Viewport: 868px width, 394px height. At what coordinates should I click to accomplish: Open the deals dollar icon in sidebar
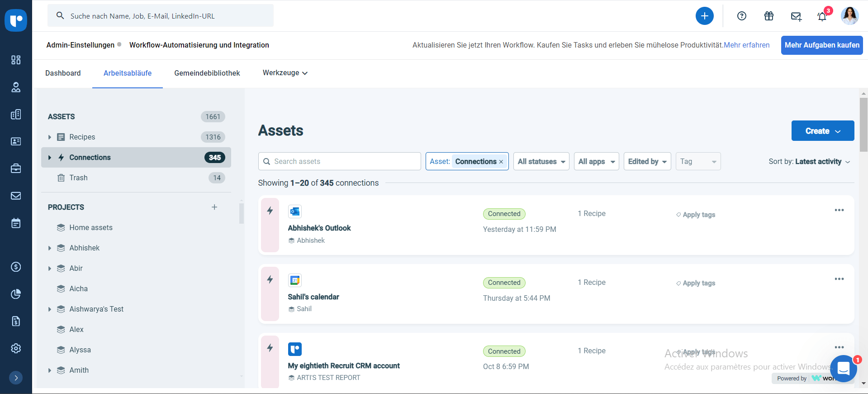[x=16, y=267]
